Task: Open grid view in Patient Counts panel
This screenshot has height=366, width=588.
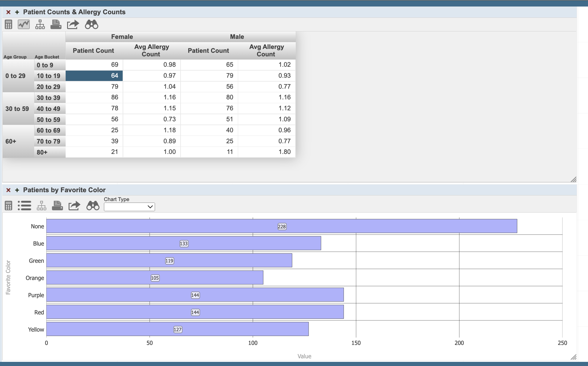Action: point(8,25)
